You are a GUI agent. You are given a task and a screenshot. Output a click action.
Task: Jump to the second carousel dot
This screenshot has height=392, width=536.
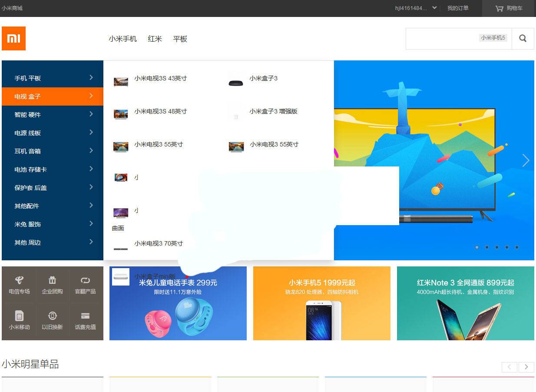[x=487, y=247]
